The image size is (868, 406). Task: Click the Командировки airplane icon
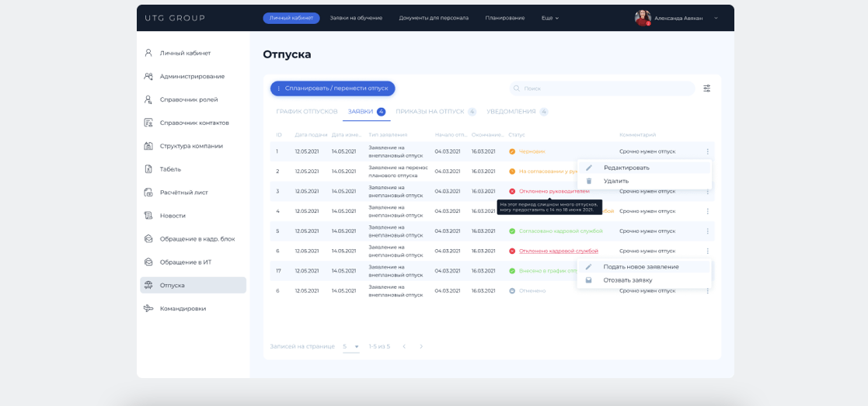coord(148,308)
